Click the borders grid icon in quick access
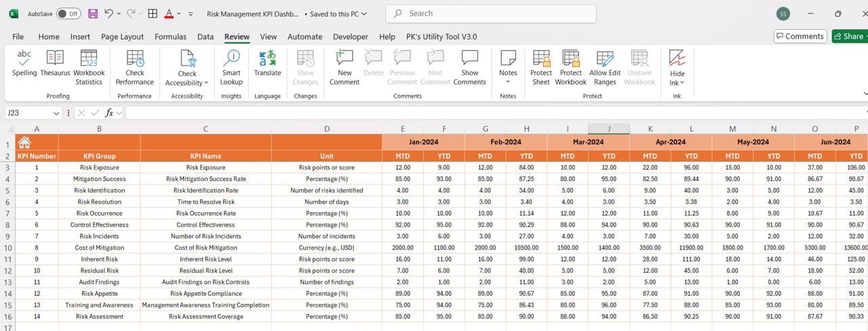Screen dimensions: 868x331 [153, 14]
